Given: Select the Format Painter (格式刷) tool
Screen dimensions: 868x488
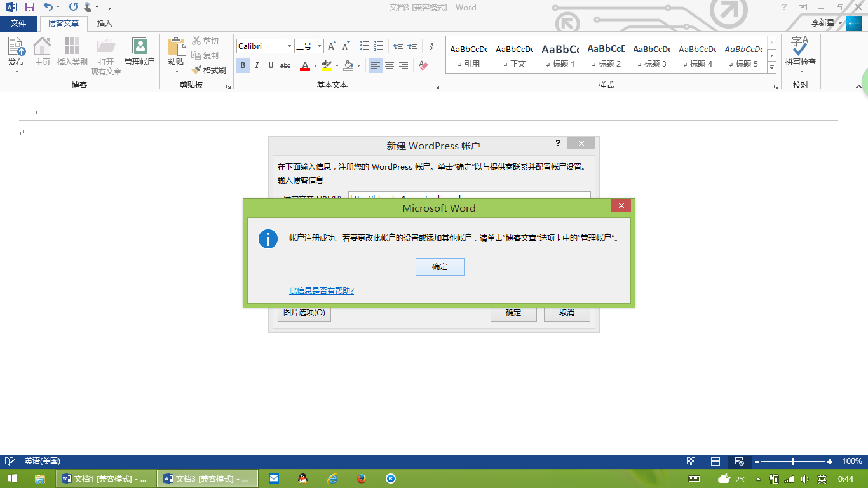Looking at the screenshot, I should (x=209, y=71).
